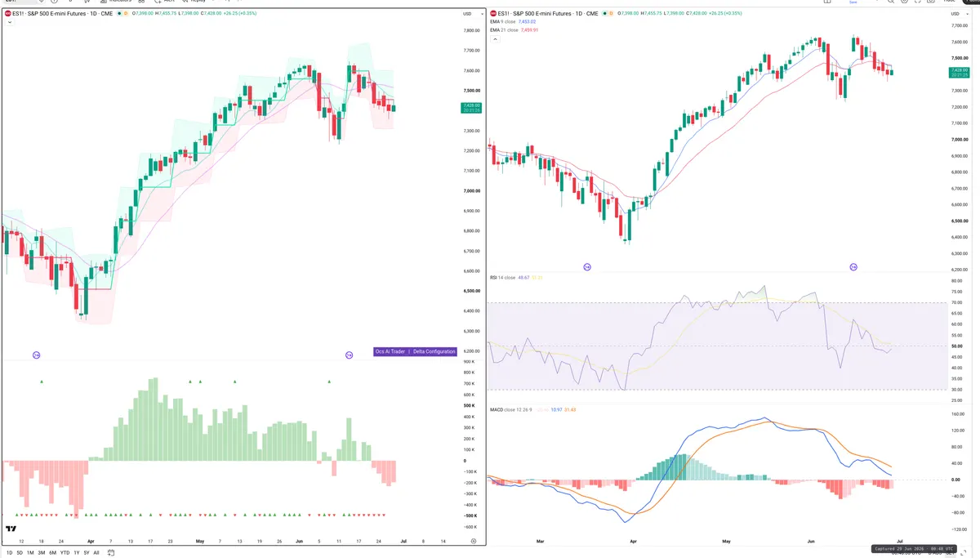
Task: Set time range to 1D
Action: [9, 553]
